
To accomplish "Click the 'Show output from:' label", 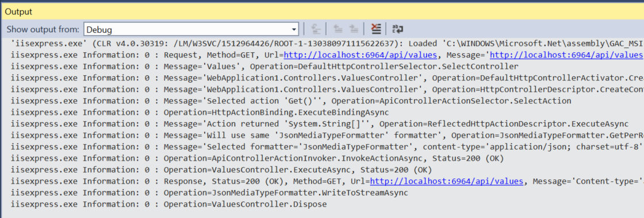I will [43, 29].
